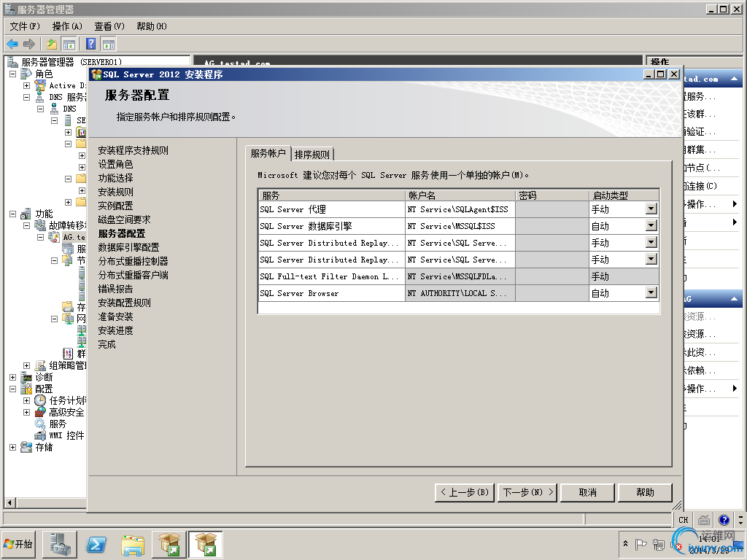Click the SQL Server Browser service row
The image size is (747, 560).
[x=459, y=293]
